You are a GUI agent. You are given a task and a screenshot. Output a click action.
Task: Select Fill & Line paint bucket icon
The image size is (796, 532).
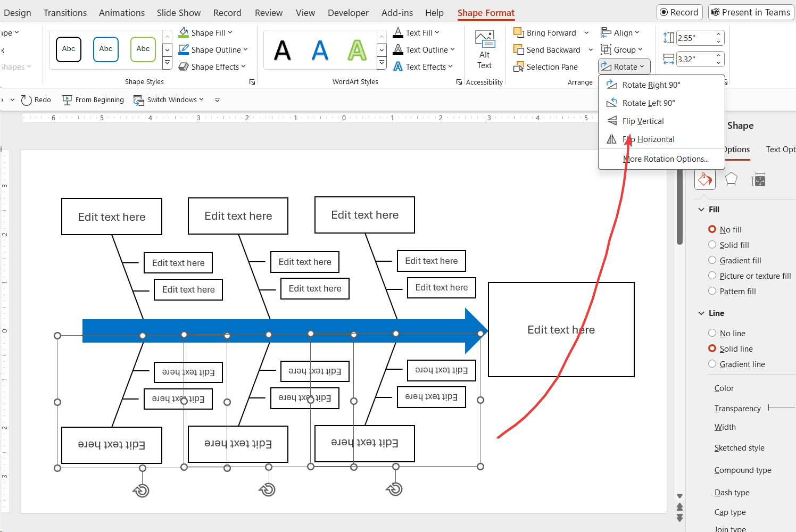pos(704,180)
